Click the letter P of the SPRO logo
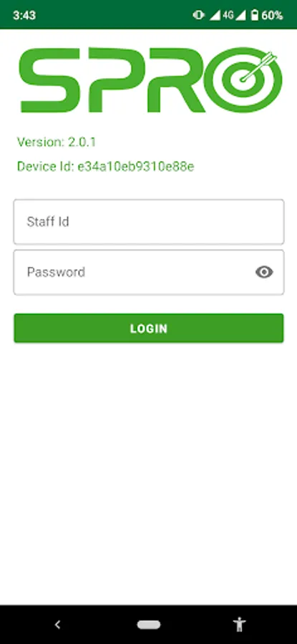Image resolution: width=297 pixels, height=644 pixels. 112,80
